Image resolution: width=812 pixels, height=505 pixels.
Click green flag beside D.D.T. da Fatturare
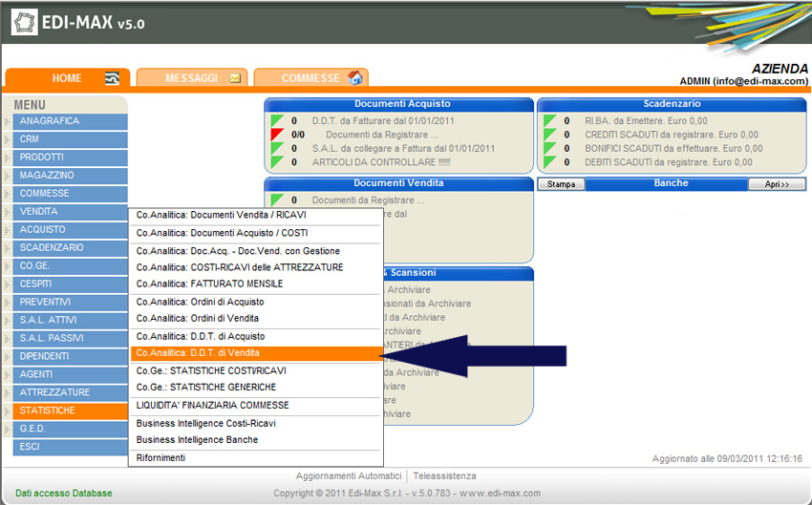278,121
